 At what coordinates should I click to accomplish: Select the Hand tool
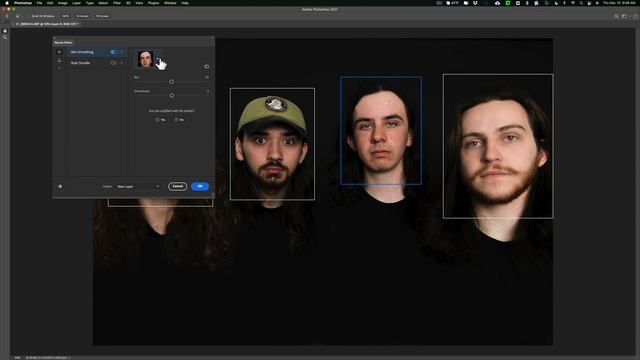(5, 31)
